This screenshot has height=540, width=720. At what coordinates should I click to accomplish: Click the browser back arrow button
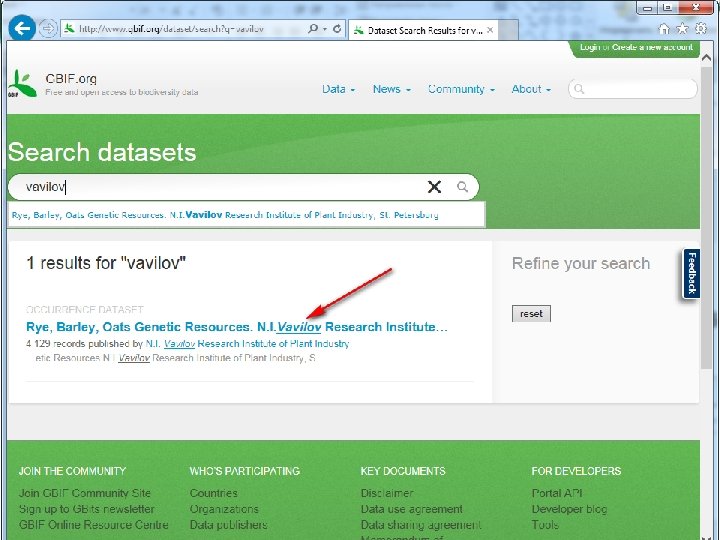22,28
